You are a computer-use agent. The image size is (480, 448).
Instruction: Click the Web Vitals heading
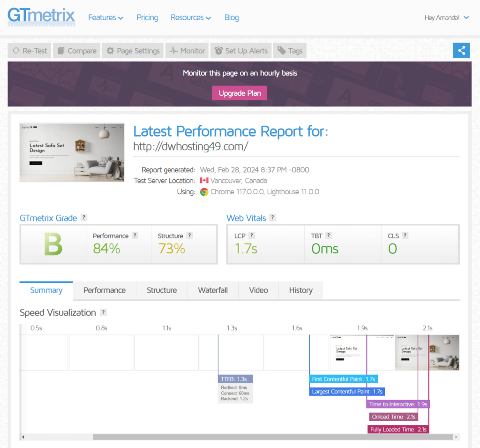pos(246,218)
